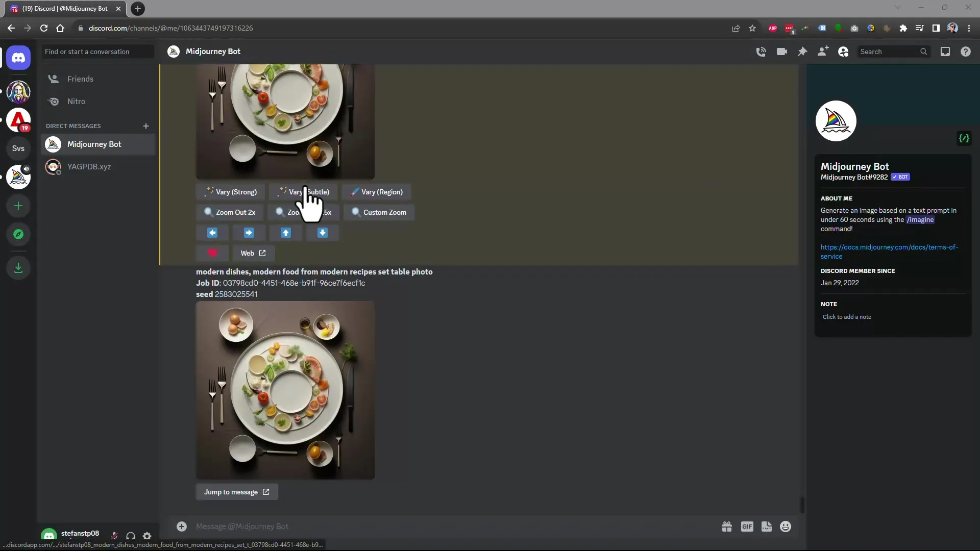
Task: Click the red heart reaction icon
Action: 213,253
